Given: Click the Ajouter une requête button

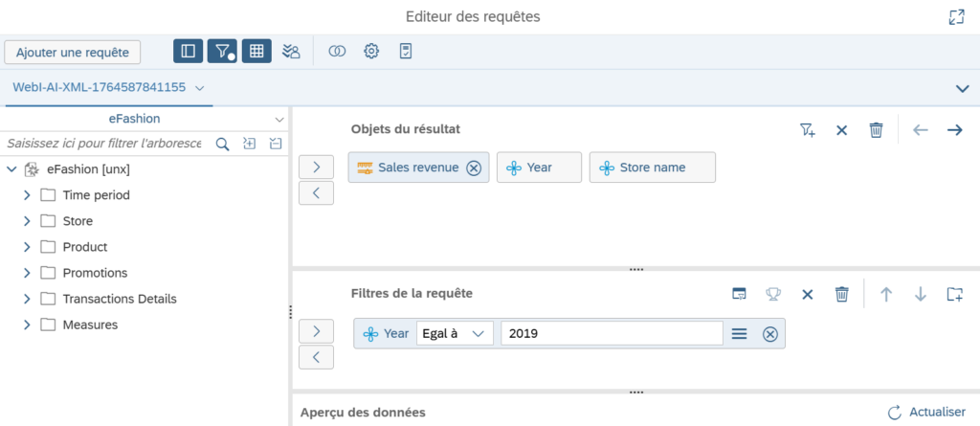Looking at the screenshot, I should 73,53.
